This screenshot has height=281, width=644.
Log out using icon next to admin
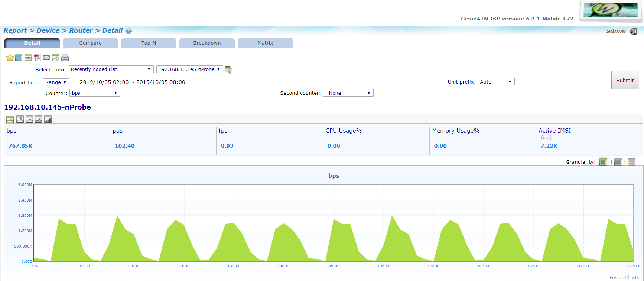coord(633,32)
